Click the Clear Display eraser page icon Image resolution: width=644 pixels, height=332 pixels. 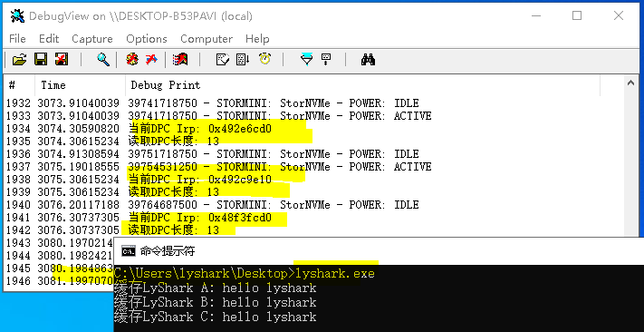pyautogui.click(x=222, y=60)
